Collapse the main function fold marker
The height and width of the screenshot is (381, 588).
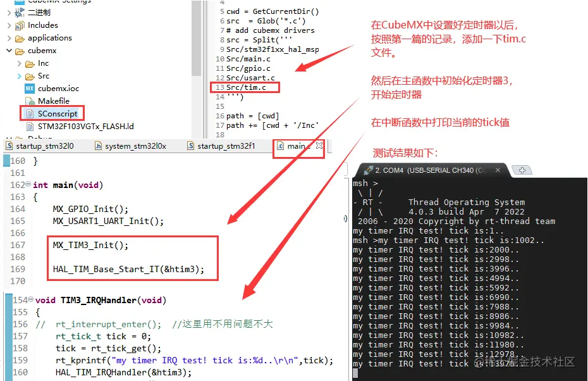28,184
